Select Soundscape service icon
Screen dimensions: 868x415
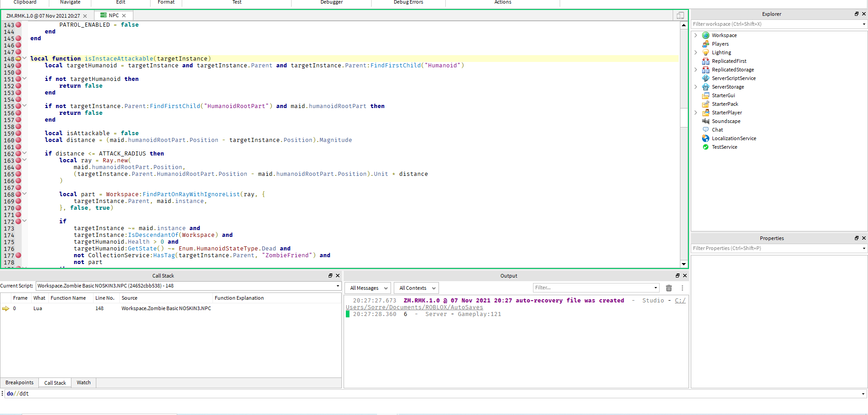coord(705,121)
